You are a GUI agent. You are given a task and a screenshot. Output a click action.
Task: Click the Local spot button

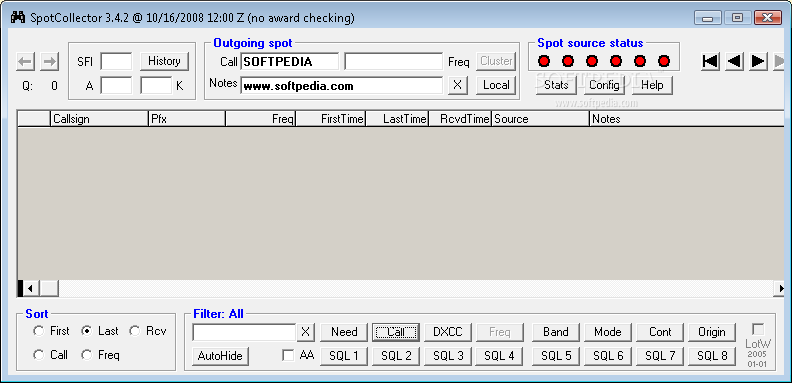pos(496,85)
